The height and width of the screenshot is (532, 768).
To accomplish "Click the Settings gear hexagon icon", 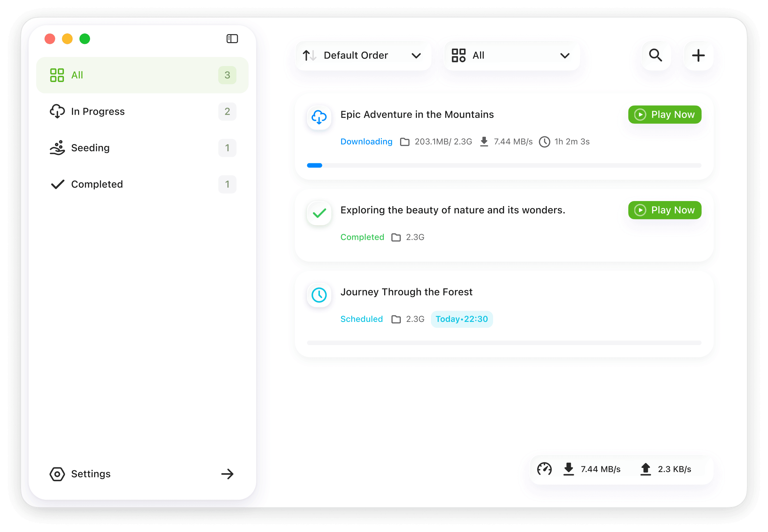I will pos(57,474).
